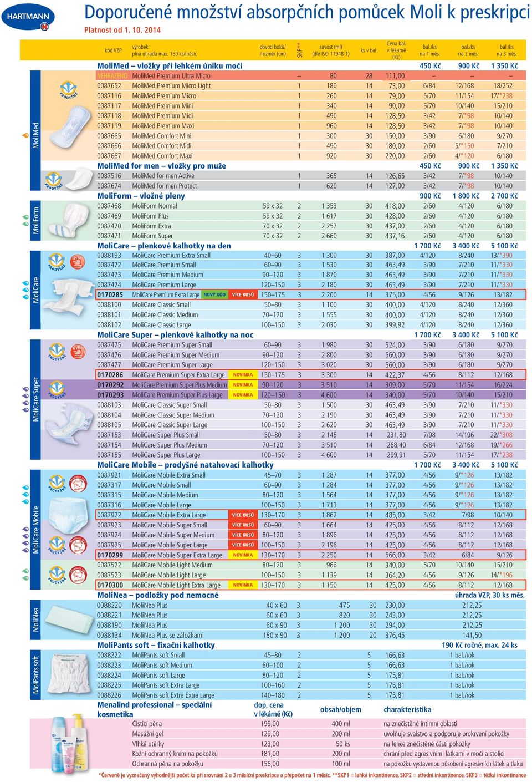This screenshot has width=532, height=782.
Task: Click the green MoliNea underpad picture
Action: 70,619
